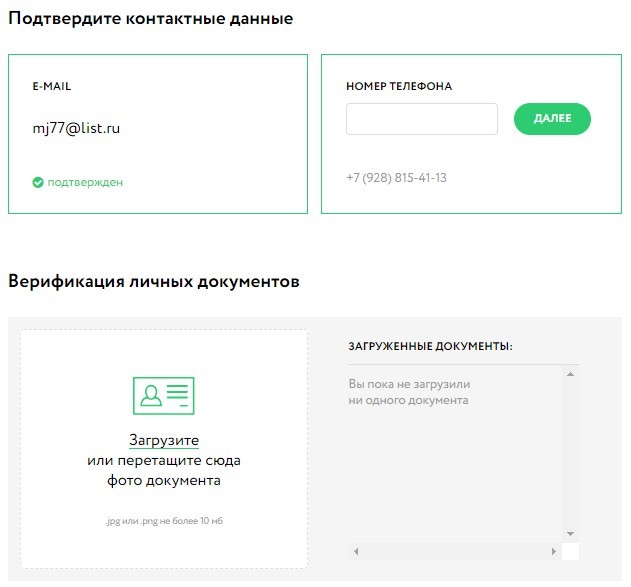This screenshot has width=631, height=587.
Task: Click the phone number +7 (928) 815-41-13
Action: [396, 178]
